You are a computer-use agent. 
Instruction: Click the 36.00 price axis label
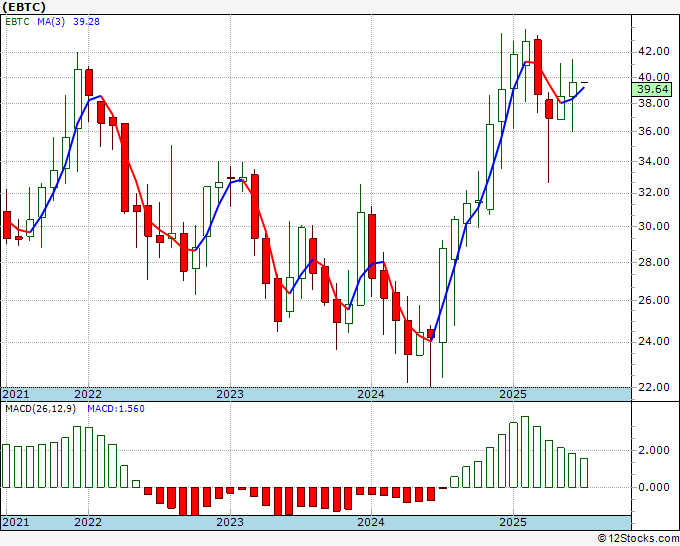(654, 131)
